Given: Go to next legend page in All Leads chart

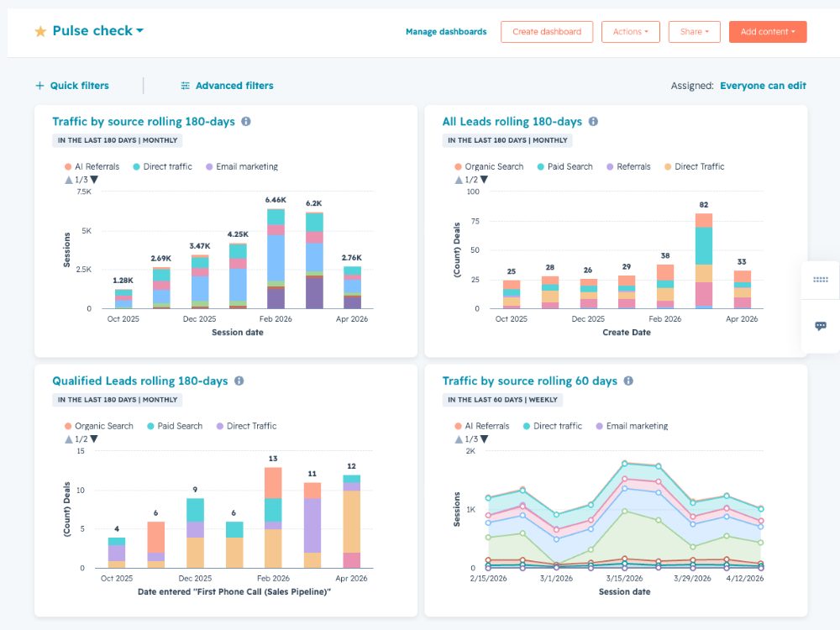Looking at the screenshot, I should click(x=485, y=180).
